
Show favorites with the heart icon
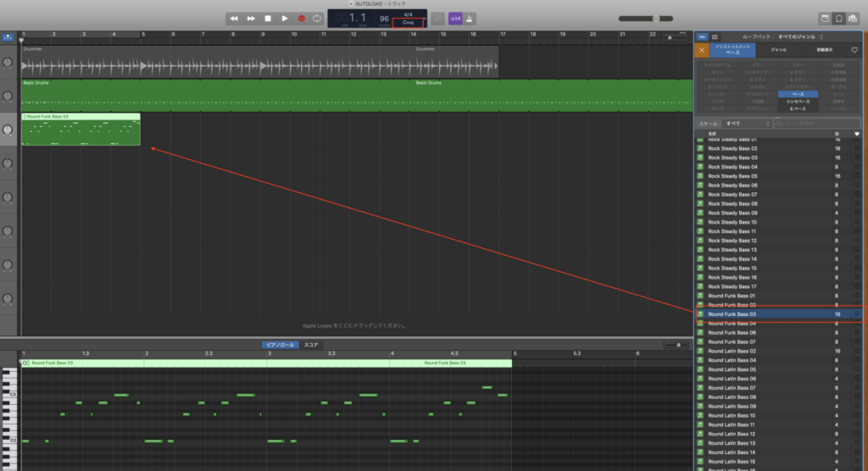tap(854, 51)
